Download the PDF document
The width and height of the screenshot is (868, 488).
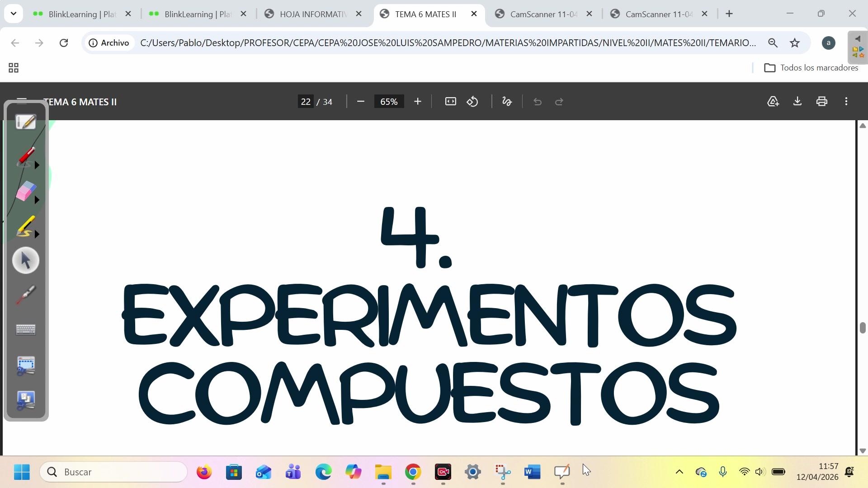click(x=797, y=102)
